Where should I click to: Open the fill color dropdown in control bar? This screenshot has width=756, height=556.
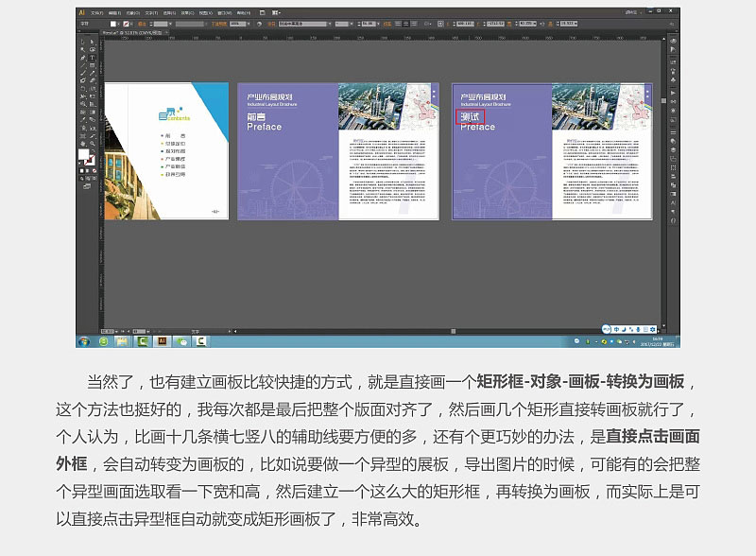119,25
